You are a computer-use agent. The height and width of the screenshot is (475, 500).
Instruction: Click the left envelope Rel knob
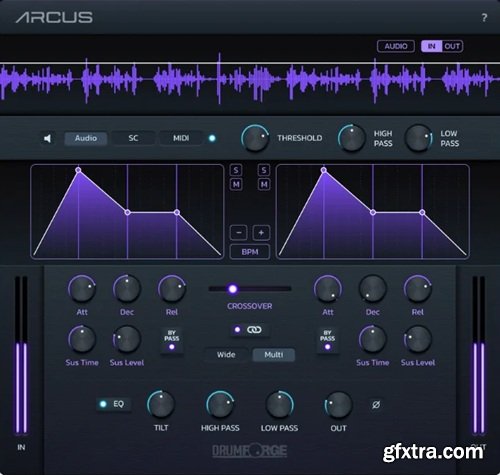[x=172, y=289]
